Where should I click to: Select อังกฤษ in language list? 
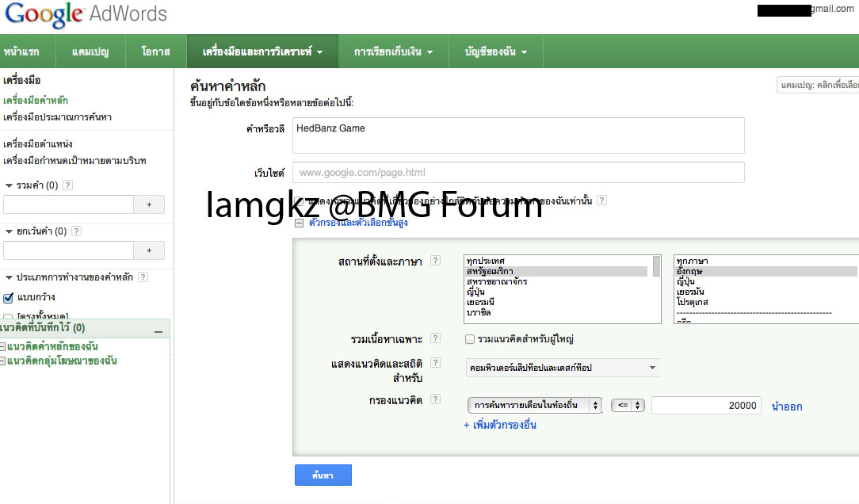(766, 271)
